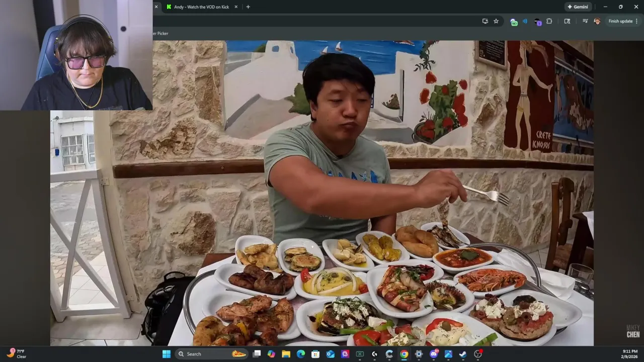The height and width of the screenshot is (362, 644).
Task: Open the Xbox Game Bar taskbar icon
Action: pos(360,354)
